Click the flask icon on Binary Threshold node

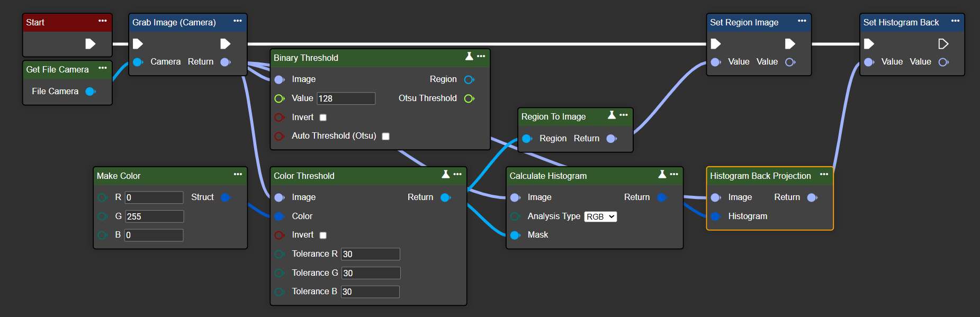pos(469,57)
